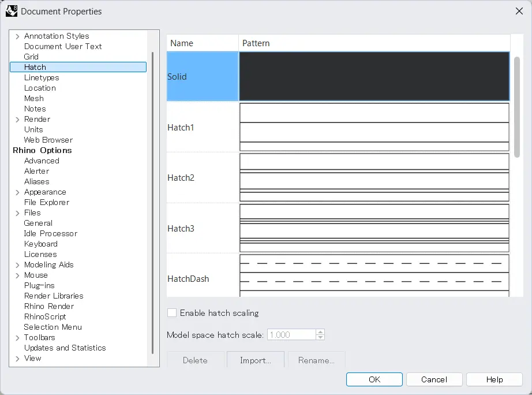Expand the Modeling Aids section
The width and height of the screenshot is (532, 395).
point(17,264)
